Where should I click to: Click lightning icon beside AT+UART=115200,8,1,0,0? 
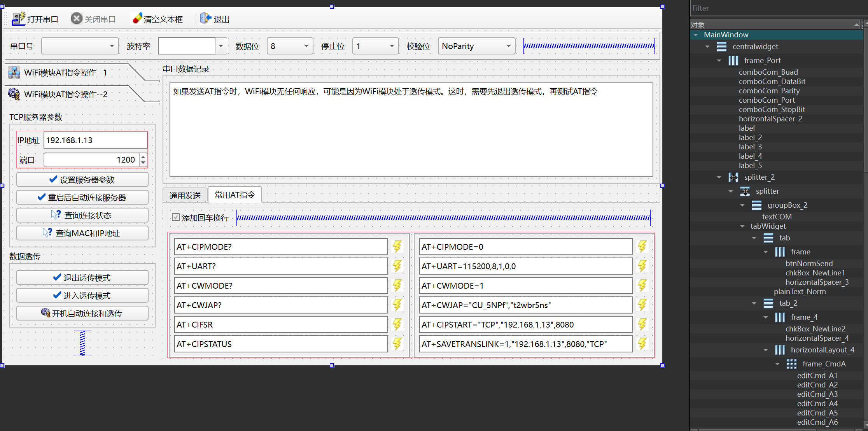coord(642,266)
